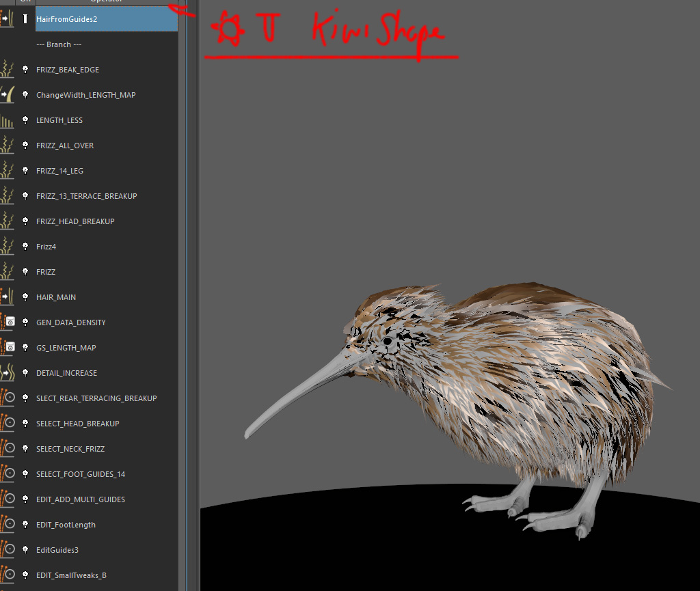700x591 pixels.
Task: Click the LENGTH_LESS length operator icon
Action: (8, 120)
